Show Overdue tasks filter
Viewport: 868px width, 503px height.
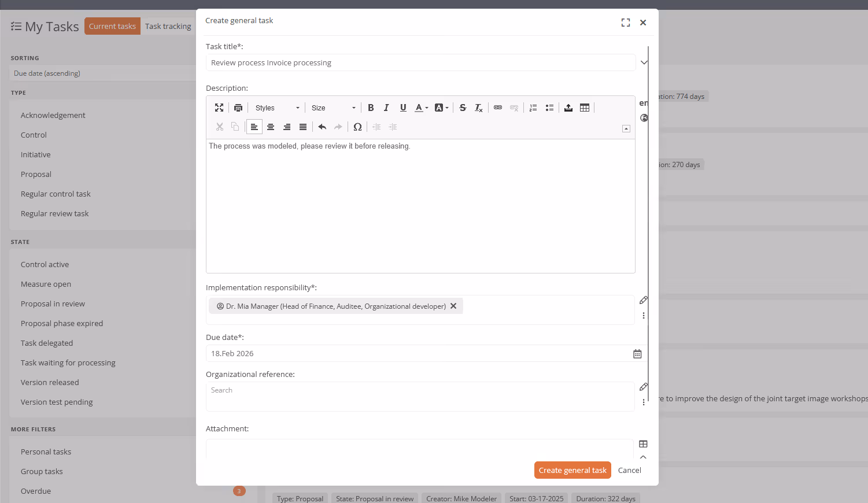[x=36, y=491]
